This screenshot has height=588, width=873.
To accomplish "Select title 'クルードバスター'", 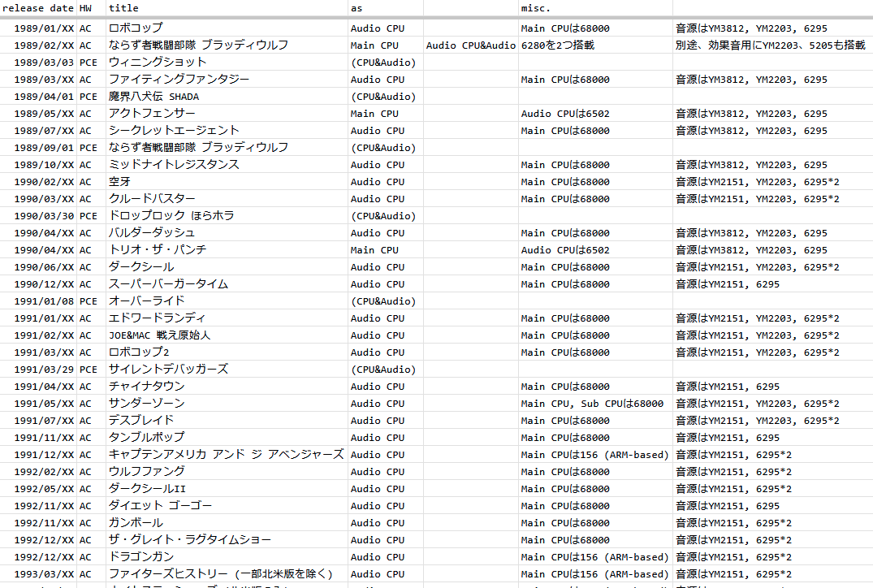I will pos(152,198).
